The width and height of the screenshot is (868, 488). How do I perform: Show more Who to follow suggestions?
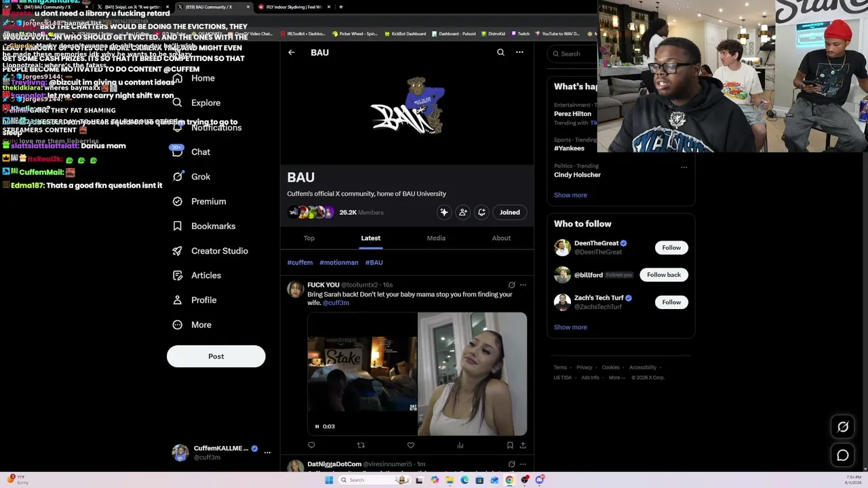pos(570,327)
